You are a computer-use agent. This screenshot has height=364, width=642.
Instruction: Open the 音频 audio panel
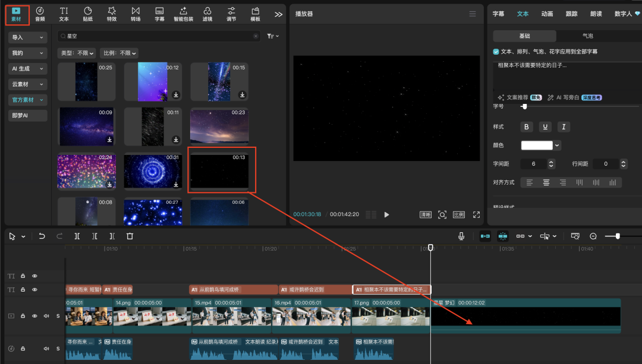coord(40,14)
